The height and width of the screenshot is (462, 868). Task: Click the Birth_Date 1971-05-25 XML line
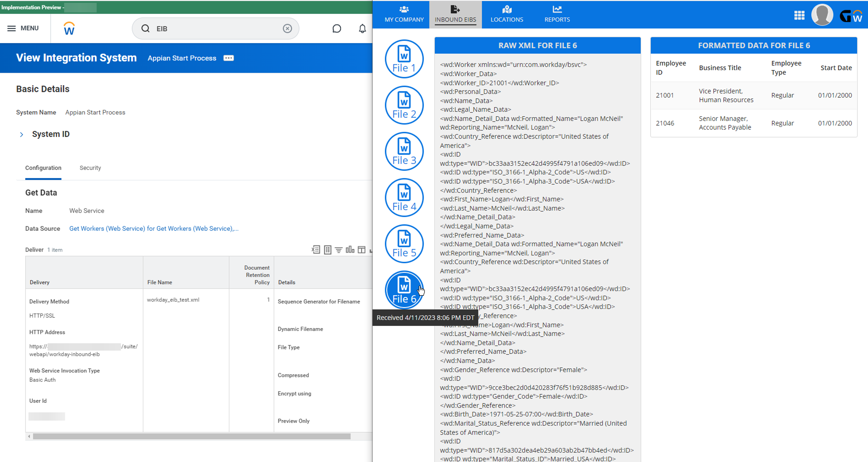click(516, 414)
